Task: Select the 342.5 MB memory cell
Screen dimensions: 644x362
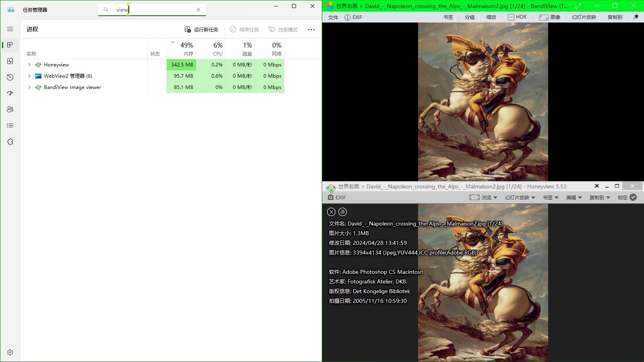Action: [181, 65]
